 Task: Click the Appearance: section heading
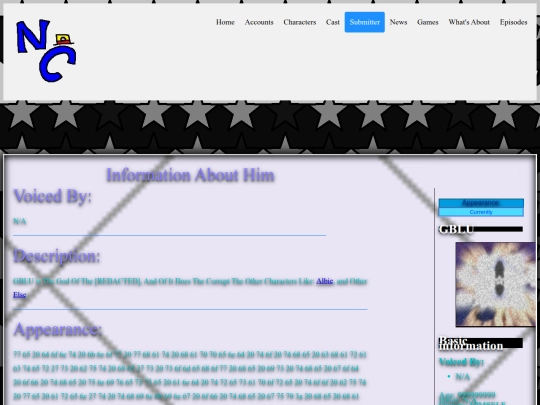coord(58,330)
